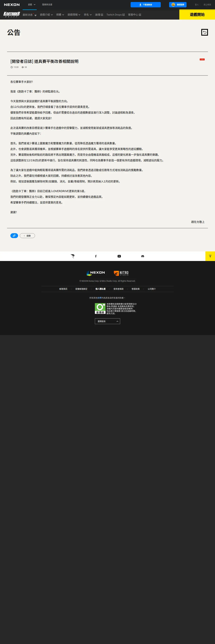Open the Facebook icon link
Screen dimensions: 215x644
(x=96, y=256)
